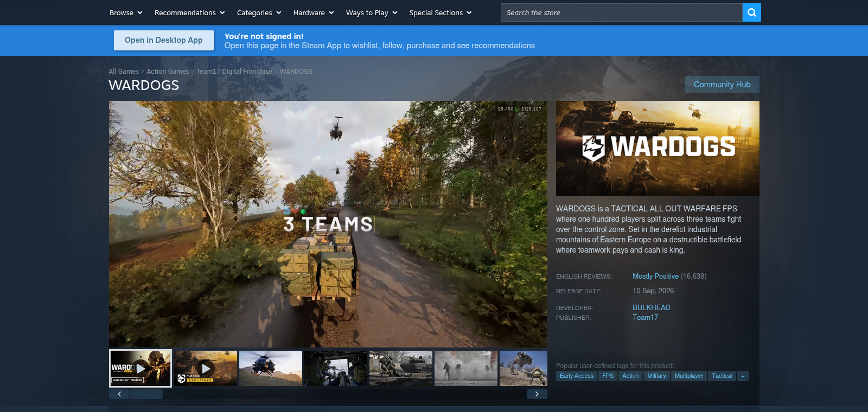Image resolution: width=868 pixels, height=412 pixels.
Task: Click the thumbnail strip scrollbar handle
Action: [146, 394]
